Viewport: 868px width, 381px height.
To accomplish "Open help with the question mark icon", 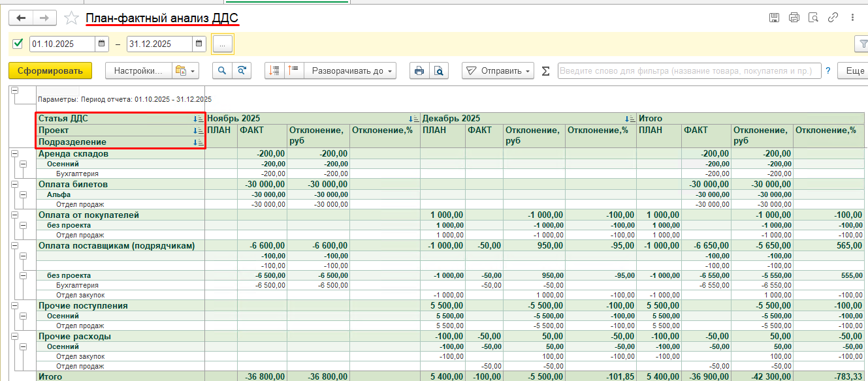I will 828,70.
